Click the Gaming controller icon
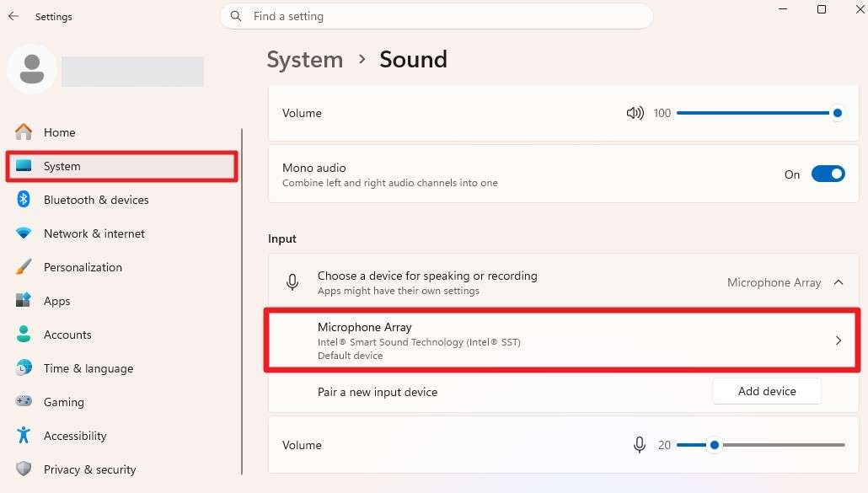The image size is (868, 493). point(24,401)
